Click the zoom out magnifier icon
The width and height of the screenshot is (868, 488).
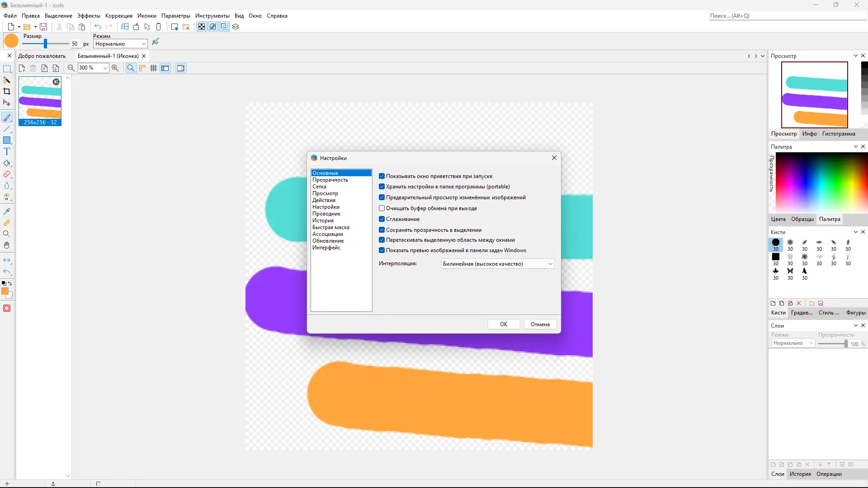click(71, 68)
